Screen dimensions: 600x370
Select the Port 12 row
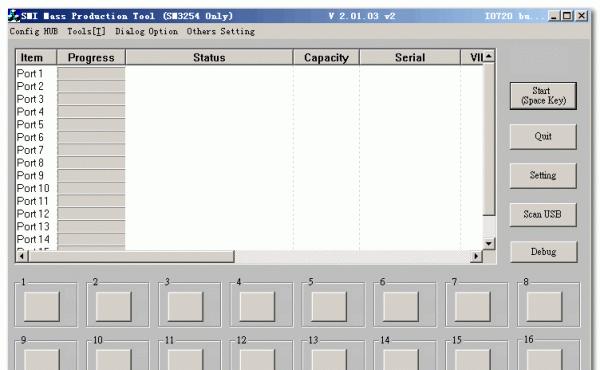coord(249,214)
